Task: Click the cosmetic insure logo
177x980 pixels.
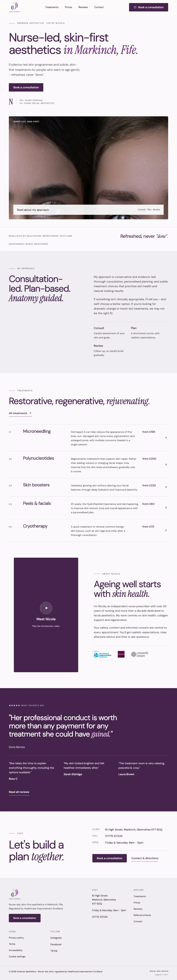Action: 140,654
